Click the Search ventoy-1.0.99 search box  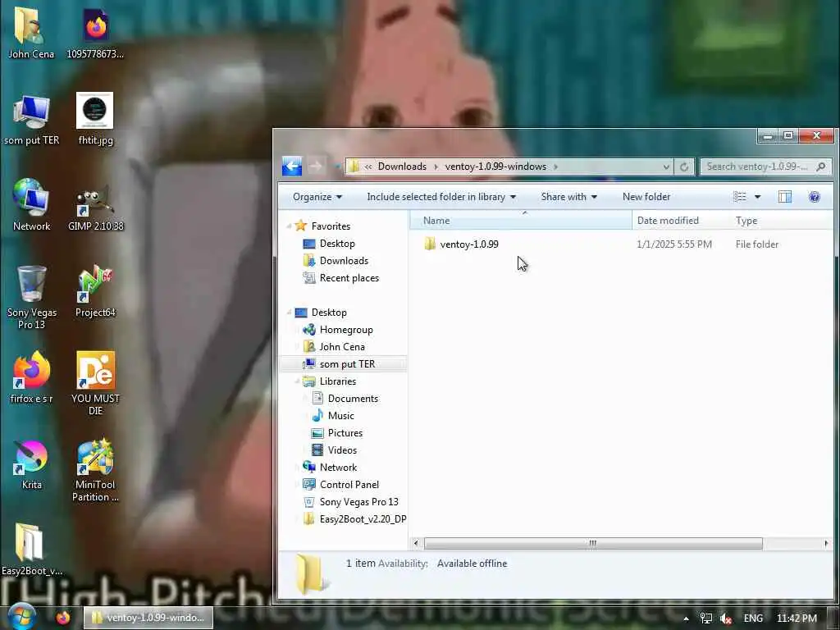(766, 167)
